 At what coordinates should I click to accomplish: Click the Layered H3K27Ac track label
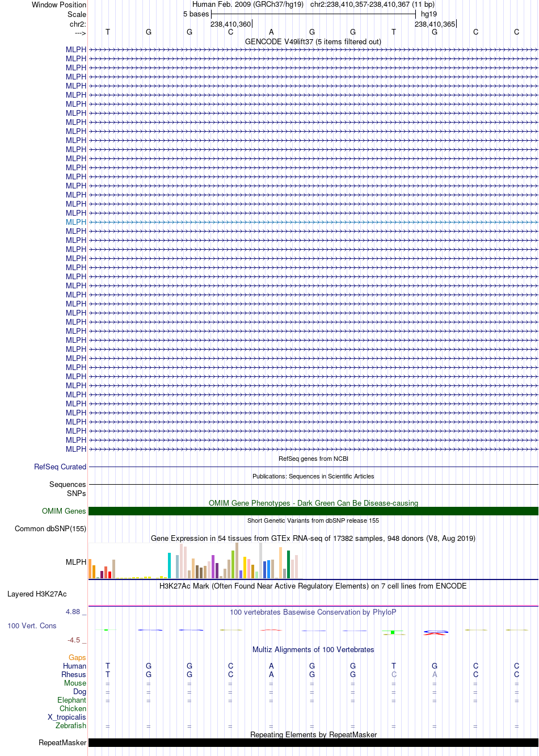click(x=37, y=594)
